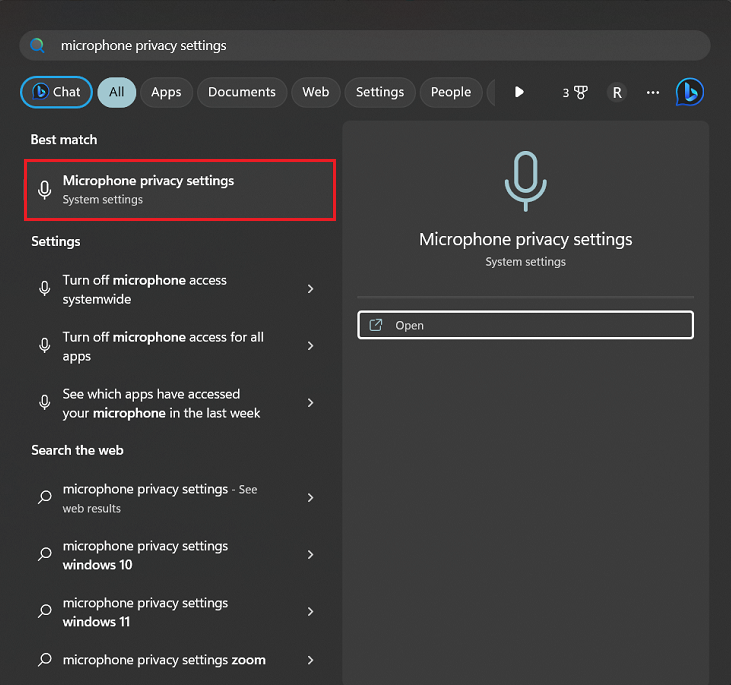Switch to the Documents filter tab

point(241,92)
